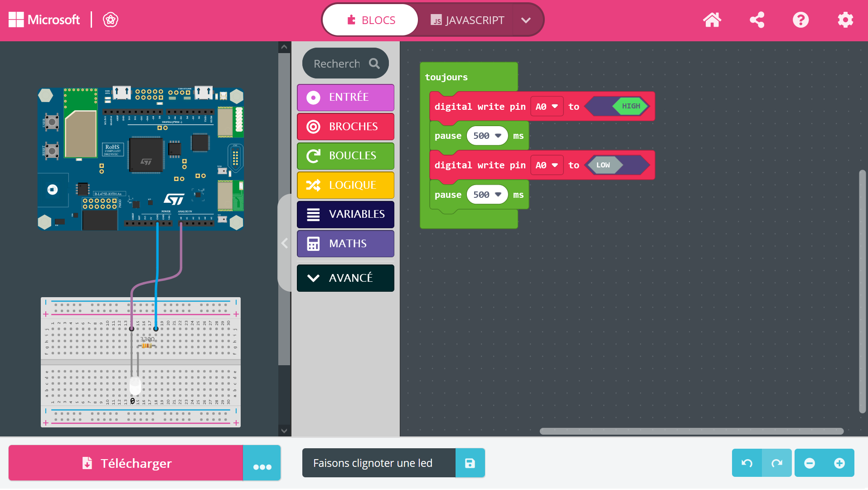This screenshot has width=868, height=490.
Task: Open the 500 ms dropdown in first pause
Action: coord(487,136)
